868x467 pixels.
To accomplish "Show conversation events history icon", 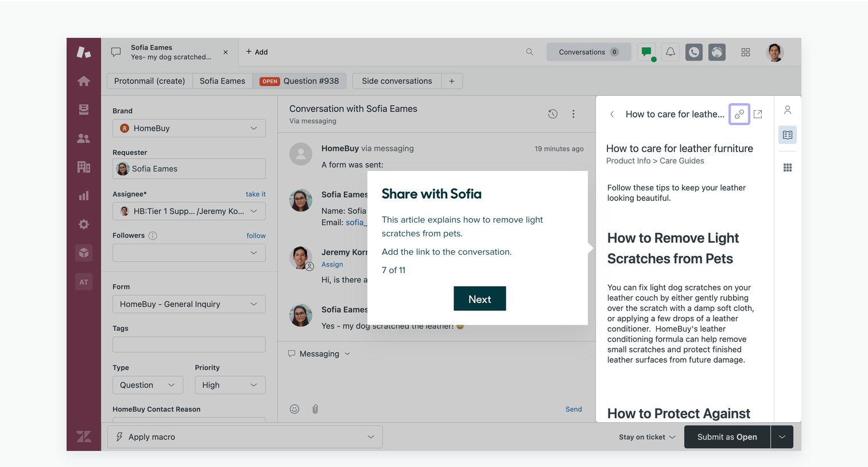I will point(553,114).
